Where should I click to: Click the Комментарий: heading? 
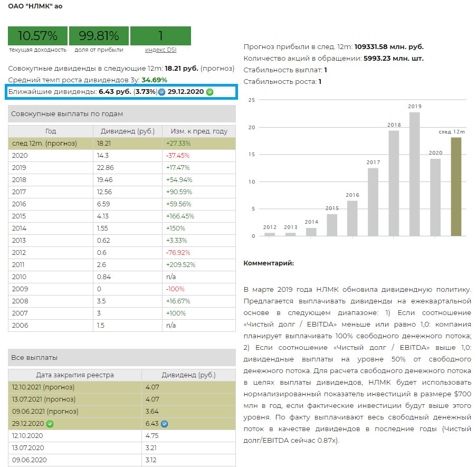[269, 263]
